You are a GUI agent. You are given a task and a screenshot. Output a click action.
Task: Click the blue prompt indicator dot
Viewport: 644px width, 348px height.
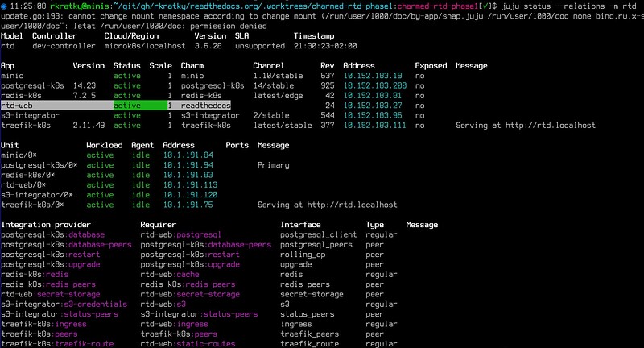coord(4,6)
